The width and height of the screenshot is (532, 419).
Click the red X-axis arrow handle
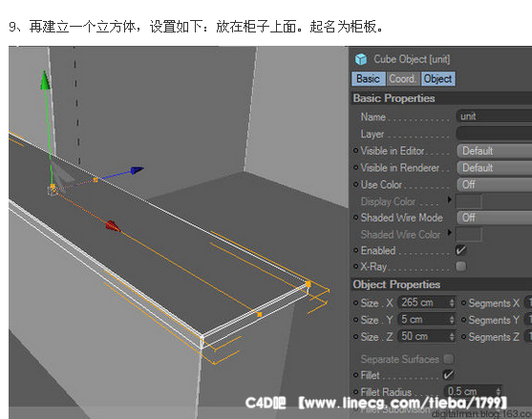(113, 226)
